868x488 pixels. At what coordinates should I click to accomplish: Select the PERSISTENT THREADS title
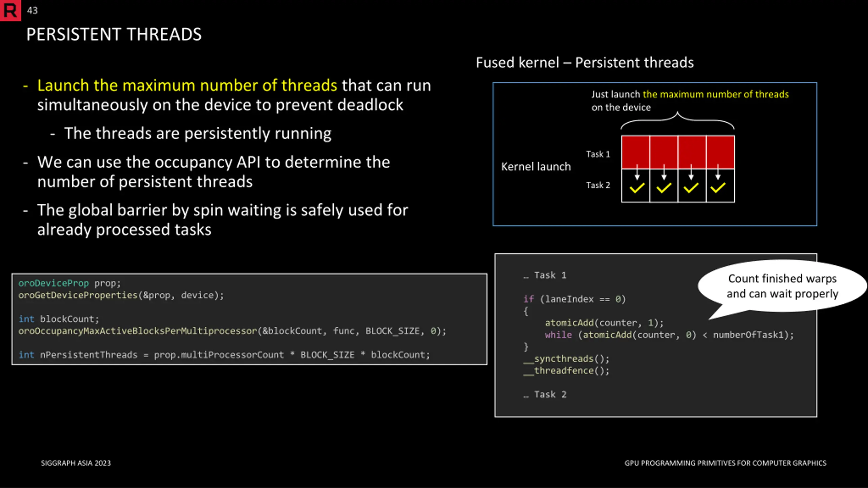pyautogui.click(x=114, y=35)
